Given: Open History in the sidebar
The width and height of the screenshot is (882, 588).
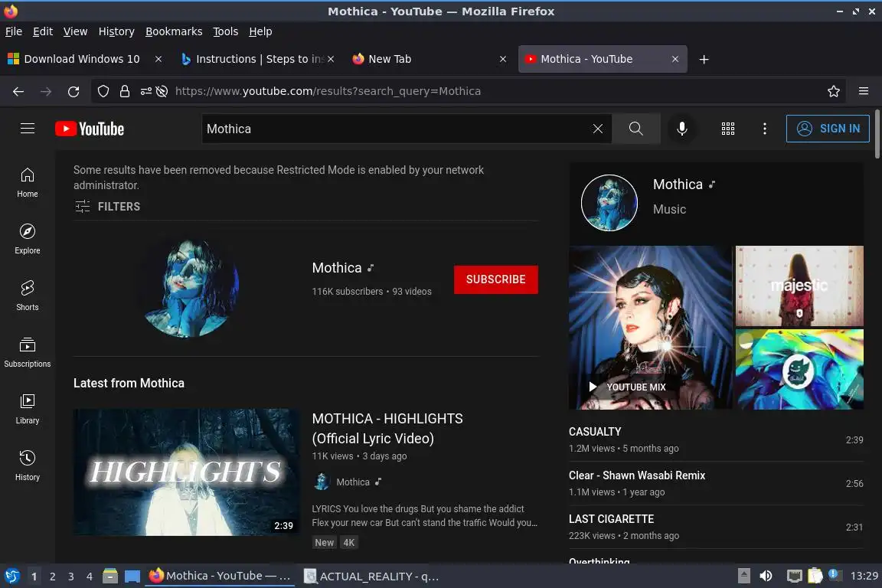Looking at the screenshot, I should pyautogui.click(x=28, y=466).
